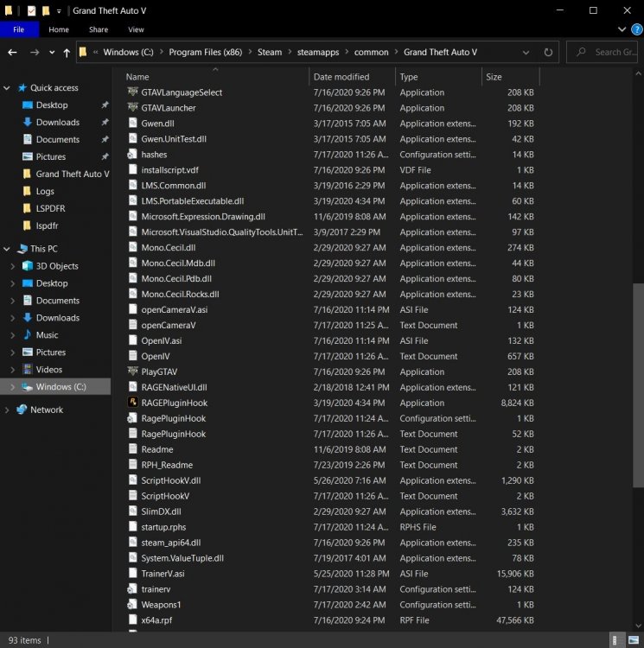The image size is (644, 648).
Task: Switch to the View ribbon tab
Action: click(x=137, y=29)
